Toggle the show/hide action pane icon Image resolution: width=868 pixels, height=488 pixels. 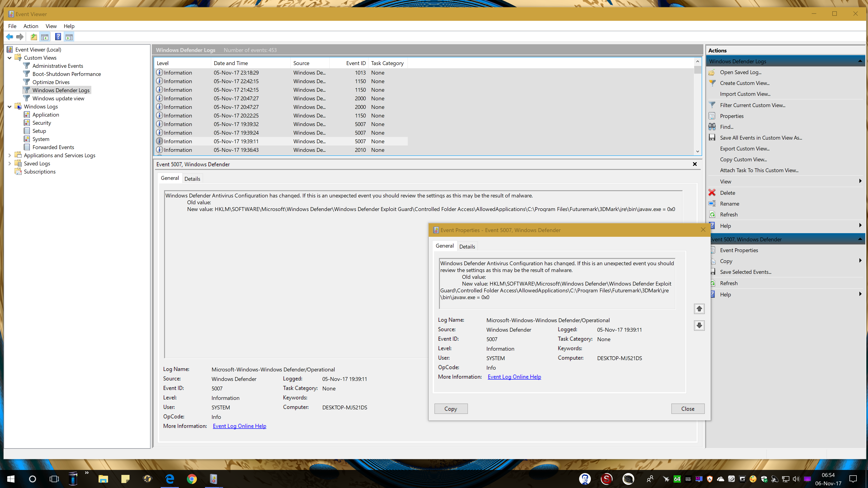[69, 37]
